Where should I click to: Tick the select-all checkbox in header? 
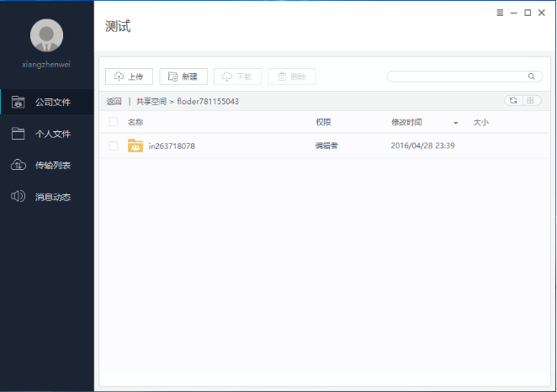tap(114, 123)
